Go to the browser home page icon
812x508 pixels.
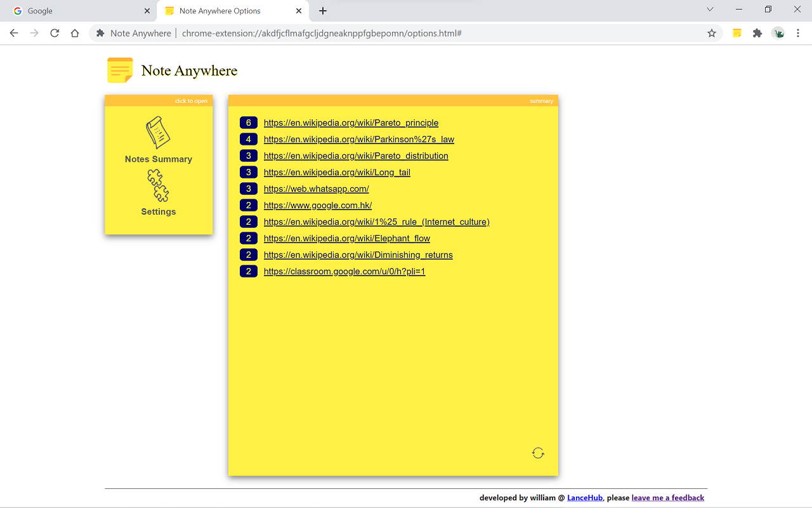click(75, 33)
